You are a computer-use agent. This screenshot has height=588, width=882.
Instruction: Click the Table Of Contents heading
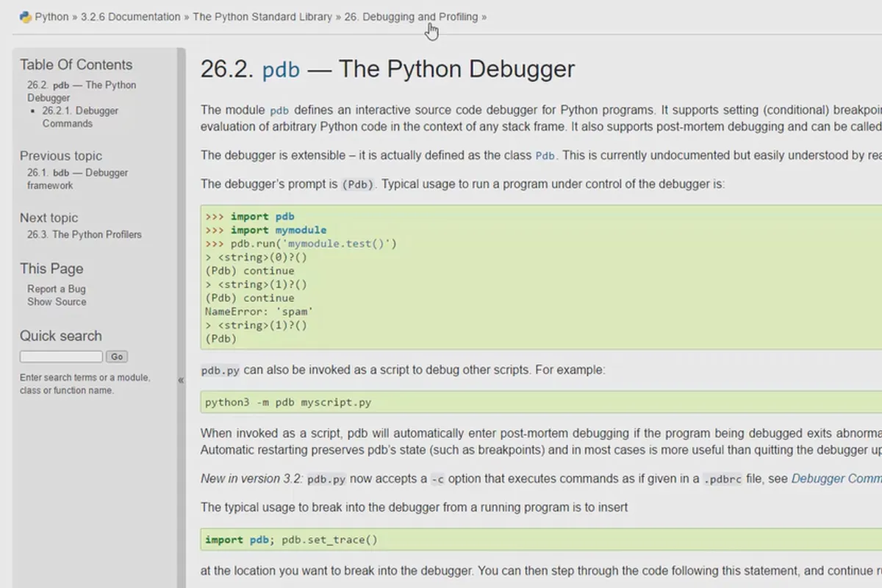coord(76,65)
